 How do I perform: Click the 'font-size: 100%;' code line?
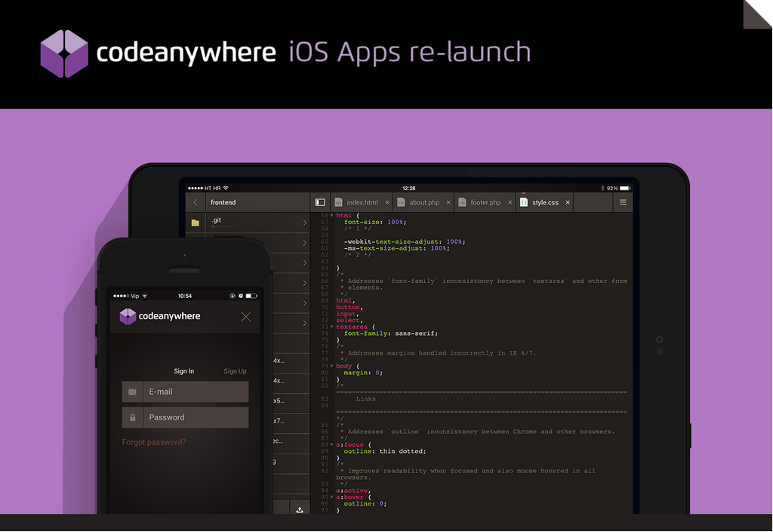(x=375, y=222)
